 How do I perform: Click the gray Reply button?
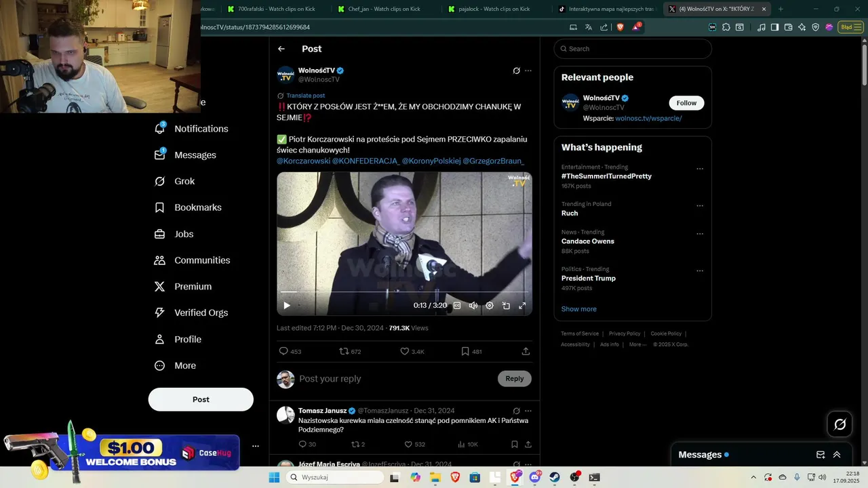pos(515,379)
